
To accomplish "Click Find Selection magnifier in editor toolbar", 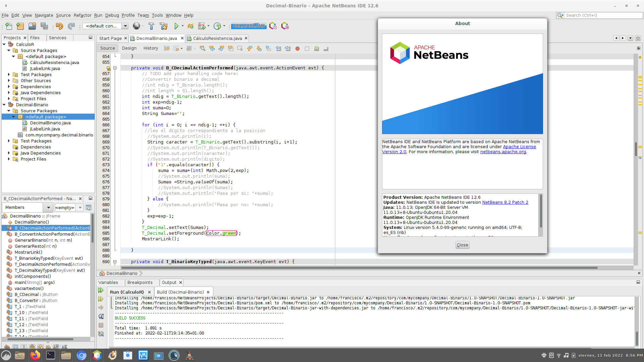I will [x=202, y=49].
